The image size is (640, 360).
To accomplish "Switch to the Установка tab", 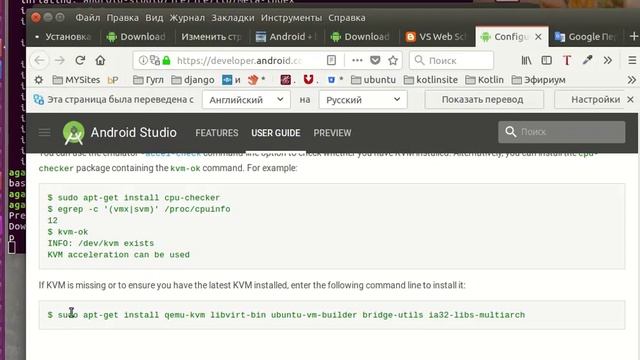I will coord(63,37).
